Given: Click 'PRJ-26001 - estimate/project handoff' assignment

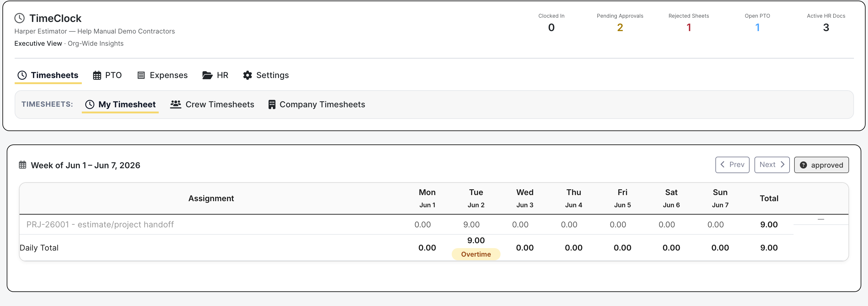Looking at the screenshot, I should tap(100, 225).
